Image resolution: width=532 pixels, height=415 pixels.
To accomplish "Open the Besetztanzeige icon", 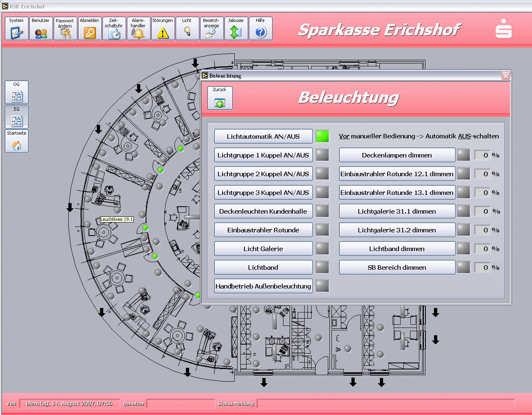I will 212,28.
